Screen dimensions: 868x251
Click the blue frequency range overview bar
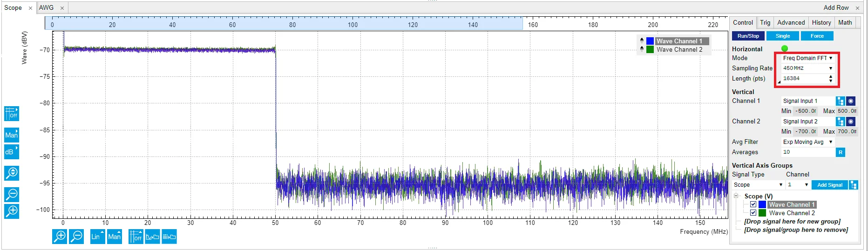[284, 23]
